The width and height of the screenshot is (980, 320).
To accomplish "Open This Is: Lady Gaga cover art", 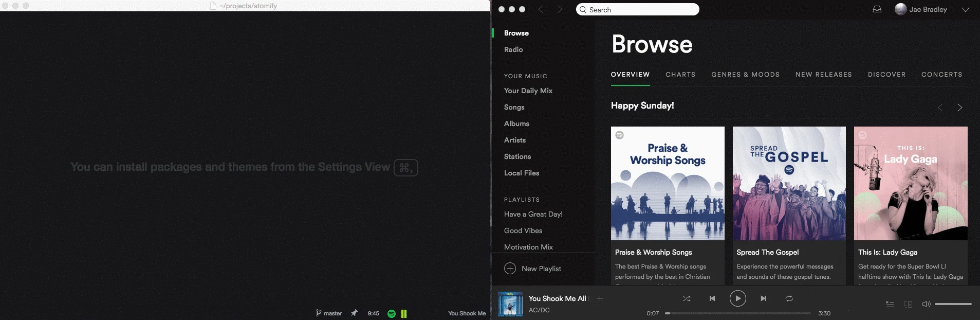I will 911,183.
